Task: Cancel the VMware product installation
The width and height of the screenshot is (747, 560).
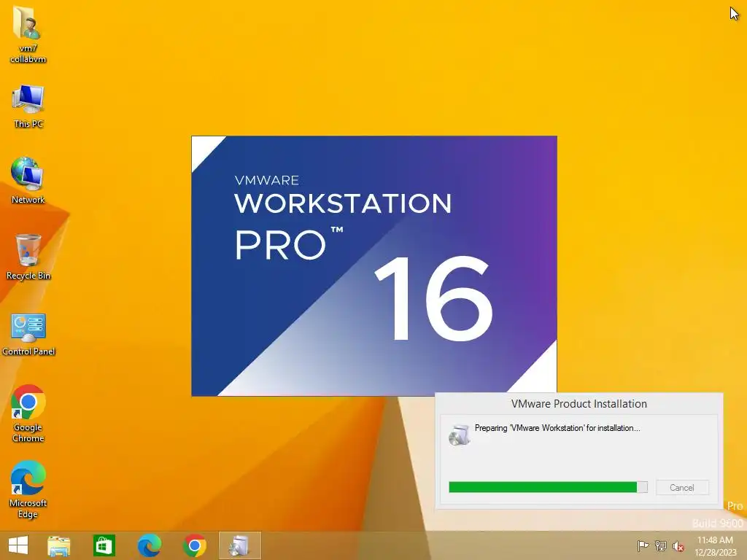Action: [x=682, y=487]
